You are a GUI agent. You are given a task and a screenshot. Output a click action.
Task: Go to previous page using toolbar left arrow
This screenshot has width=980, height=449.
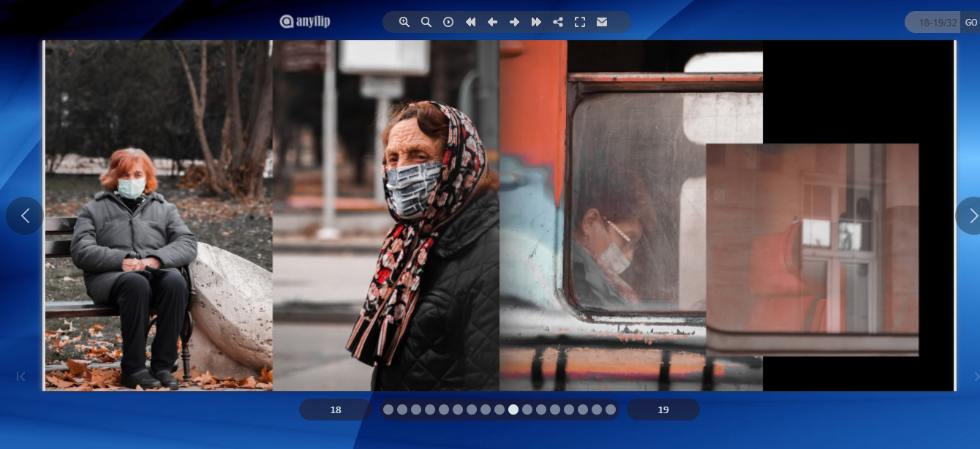coord(492,22)
